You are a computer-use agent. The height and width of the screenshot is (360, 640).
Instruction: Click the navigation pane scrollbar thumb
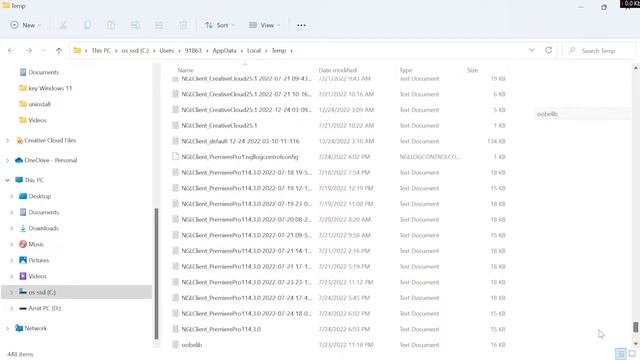[x=156, y=273]
